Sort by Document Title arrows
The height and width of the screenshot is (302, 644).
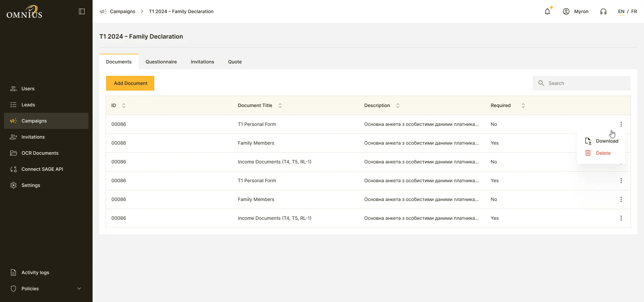coord(280,105)
